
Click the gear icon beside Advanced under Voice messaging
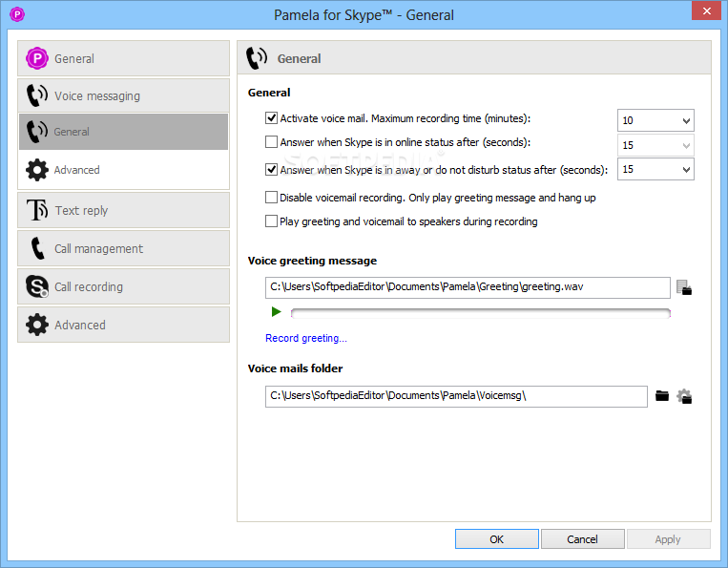(x=37, y=170)
